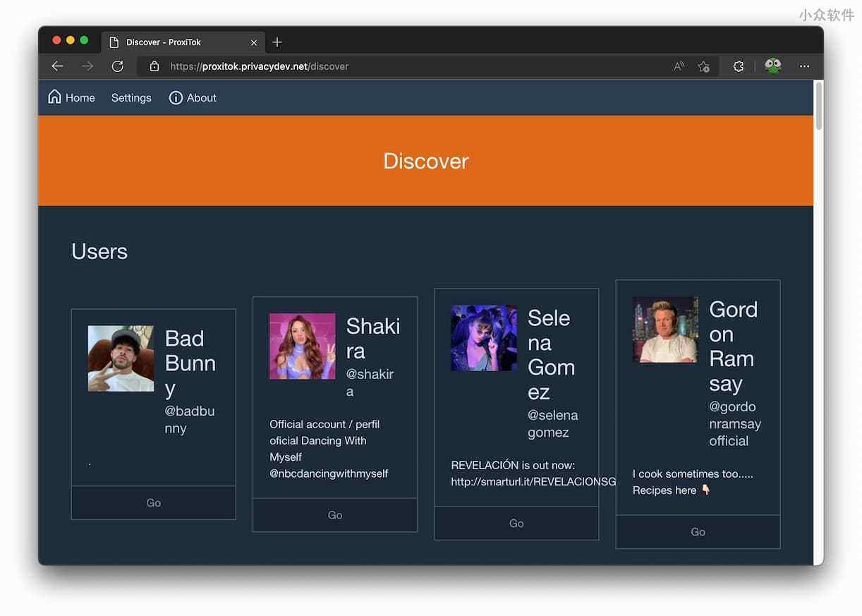Click the About info circle icon

point(176,98)
